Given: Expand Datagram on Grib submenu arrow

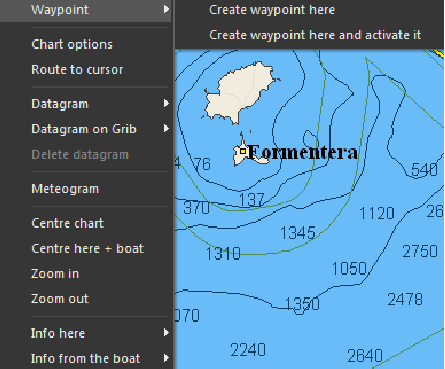Looking at the screenshot, I should click(166, 128).
